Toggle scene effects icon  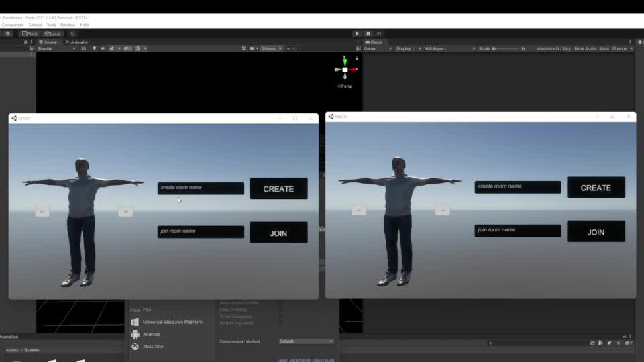(111, 48)
